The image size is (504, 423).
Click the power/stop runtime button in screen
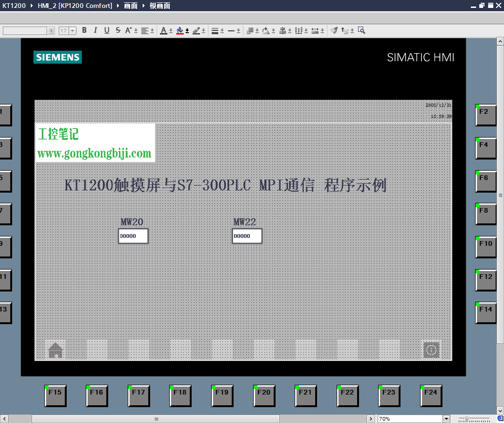pyautogui.click(x=431, y=350)
